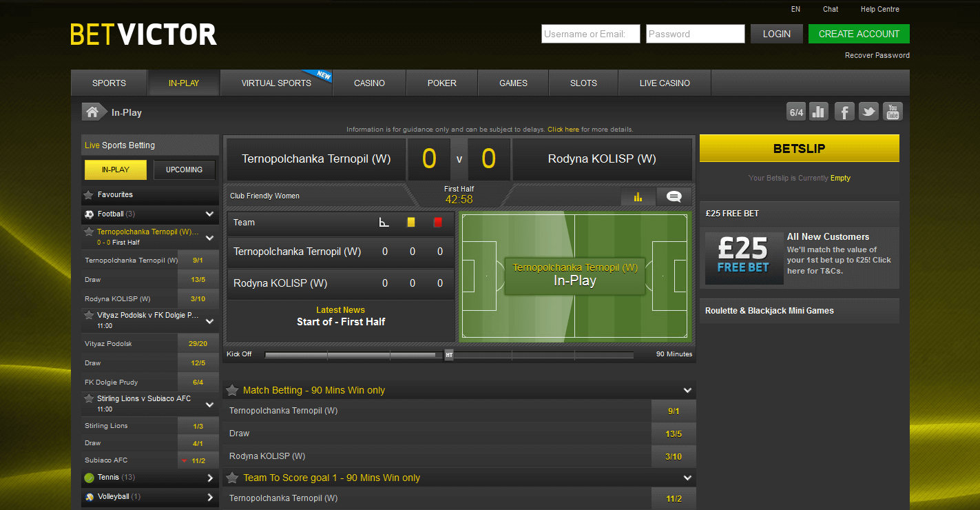Open the YouTube social icon
Image resolution: width=980 pixels, height=510 pixels.
tap(893, 112)
